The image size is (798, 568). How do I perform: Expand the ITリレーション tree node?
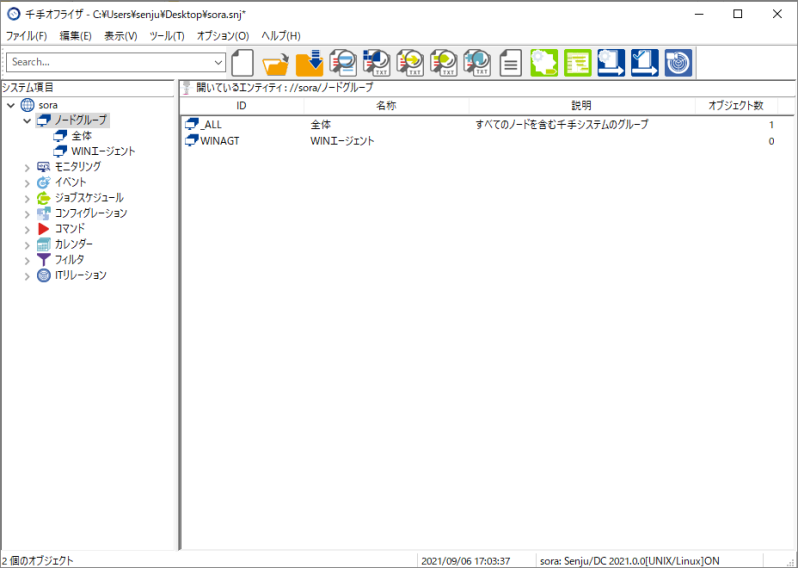click(x=27, y=276)
